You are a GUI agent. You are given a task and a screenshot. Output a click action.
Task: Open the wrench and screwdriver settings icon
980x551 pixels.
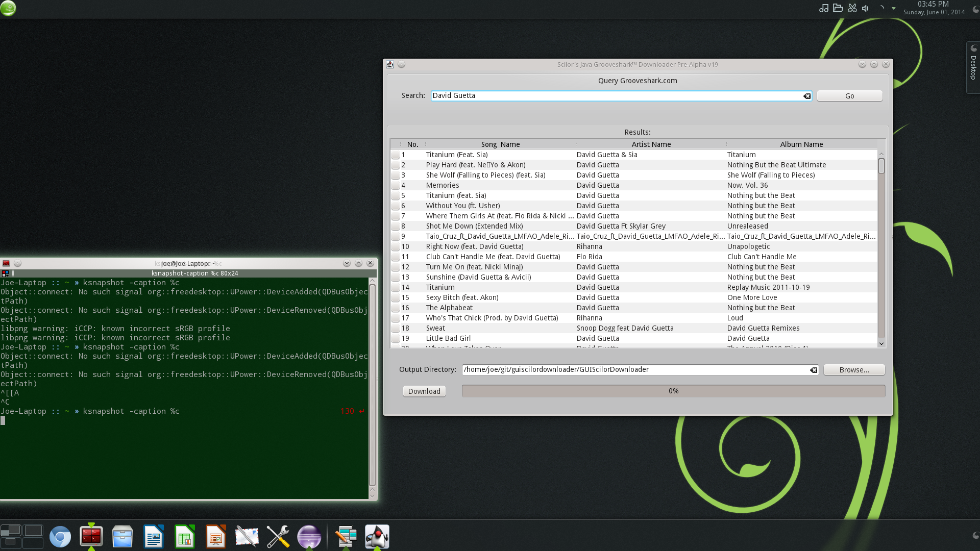(278, 537)
